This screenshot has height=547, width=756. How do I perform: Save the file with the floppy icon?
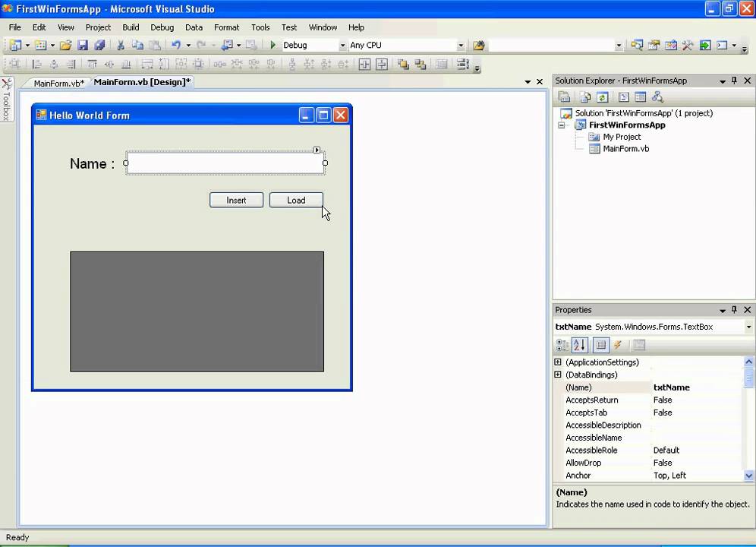point(83,46)
